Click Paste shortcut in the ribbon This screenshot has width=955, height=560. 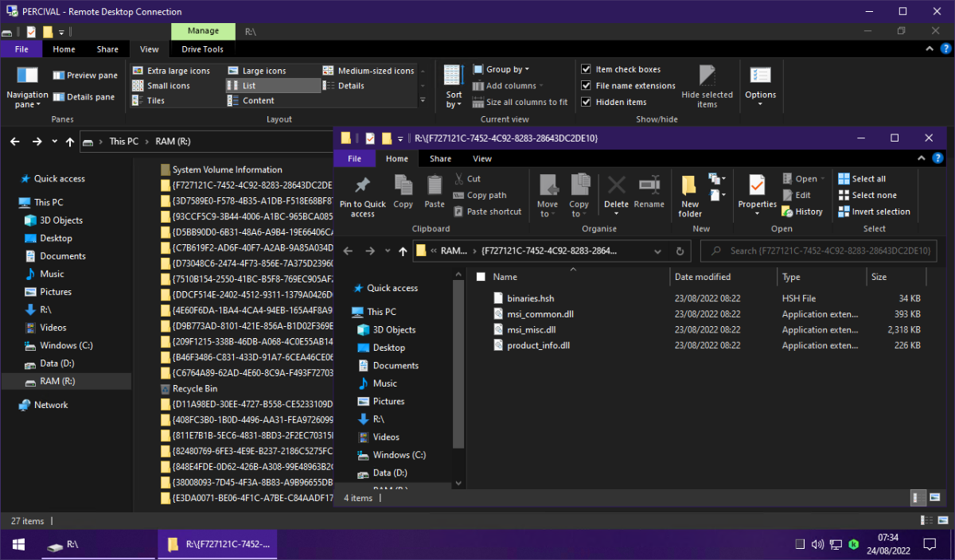(x=487, y=212)
